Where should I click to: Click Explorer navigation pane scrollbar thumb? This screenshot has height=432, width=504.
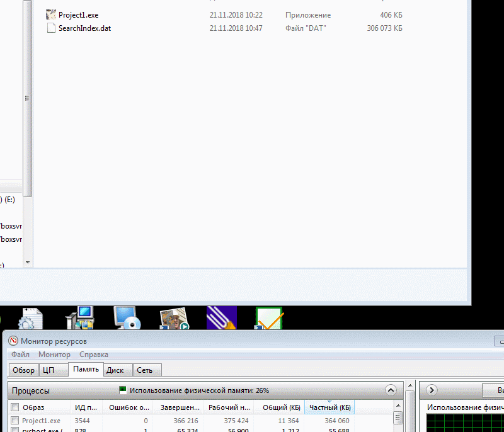click(x=27, y=98)
